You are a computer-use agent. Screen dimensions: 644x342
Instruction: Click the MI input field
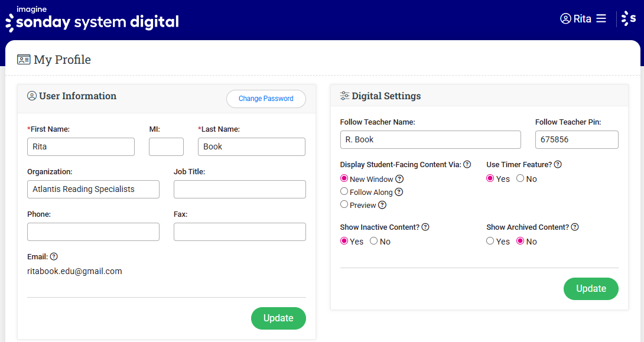click(167, 146)
